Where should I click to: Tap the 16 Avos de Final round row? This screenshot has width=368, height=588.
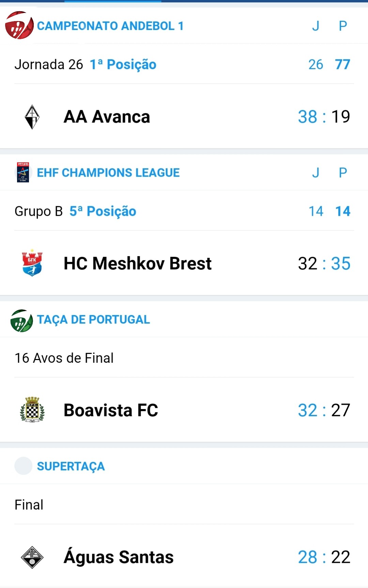(x=184, y=358)
